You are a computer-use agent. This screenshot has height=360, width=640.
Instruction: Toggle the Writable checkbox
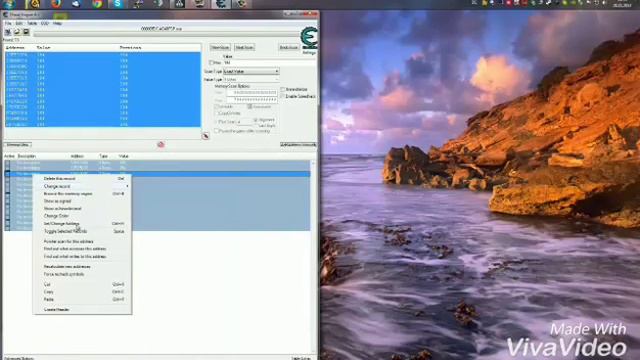pyautogui.click(x=217, y=107)
